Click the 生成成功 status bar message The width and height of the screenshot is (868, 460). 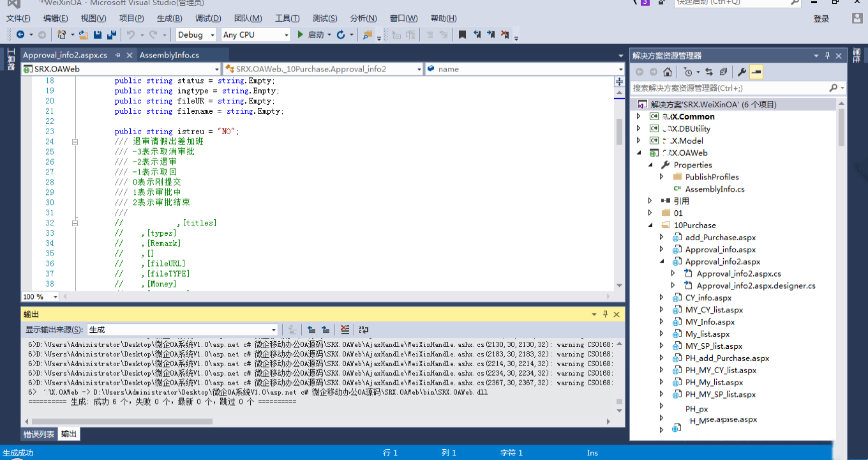tap(18, 452)
